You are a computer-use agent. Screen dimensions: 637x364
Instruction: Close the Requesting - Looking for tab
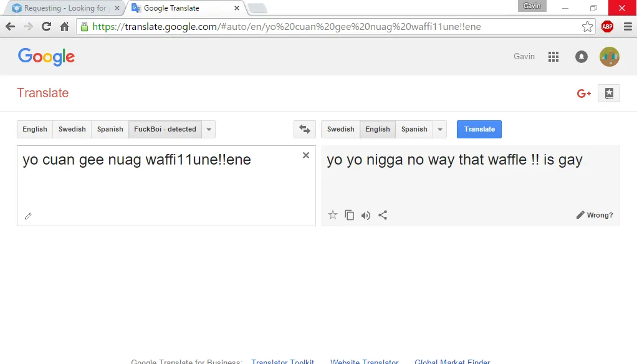(x=117, y=8)
